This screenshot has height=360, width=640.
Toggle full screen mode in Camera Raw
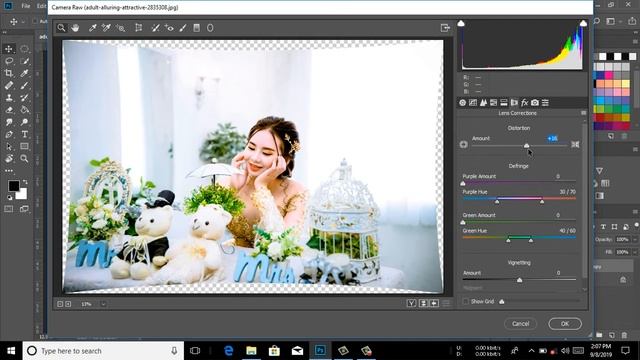click(445, 28)
